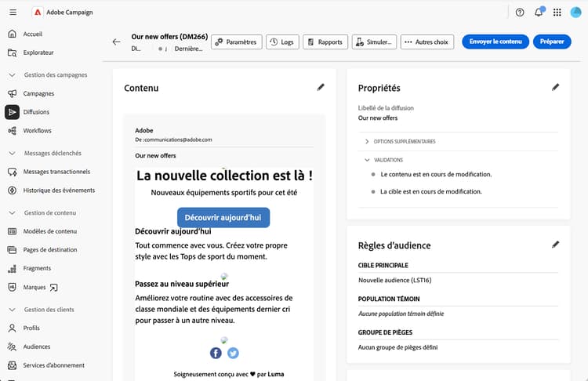Select Profils in the sidebar
This screenshot has width=588, height=381.
click(31, 328)
